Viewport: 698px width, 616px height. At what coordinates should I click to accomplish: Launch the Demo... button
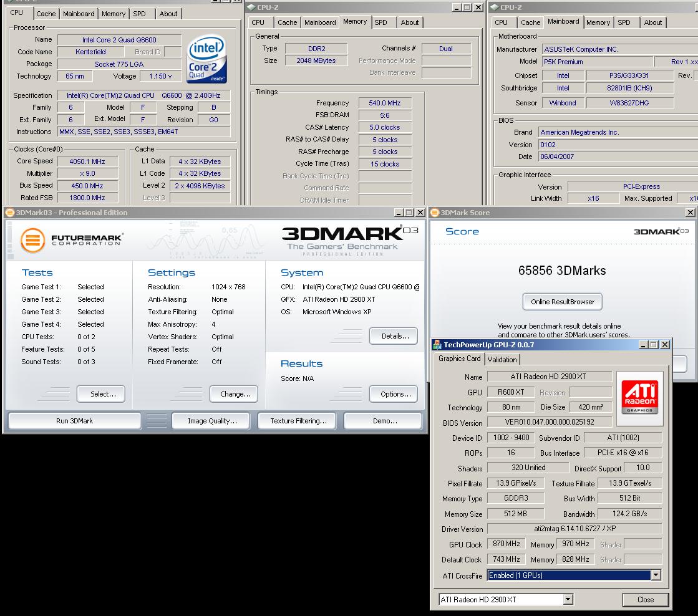383,421
